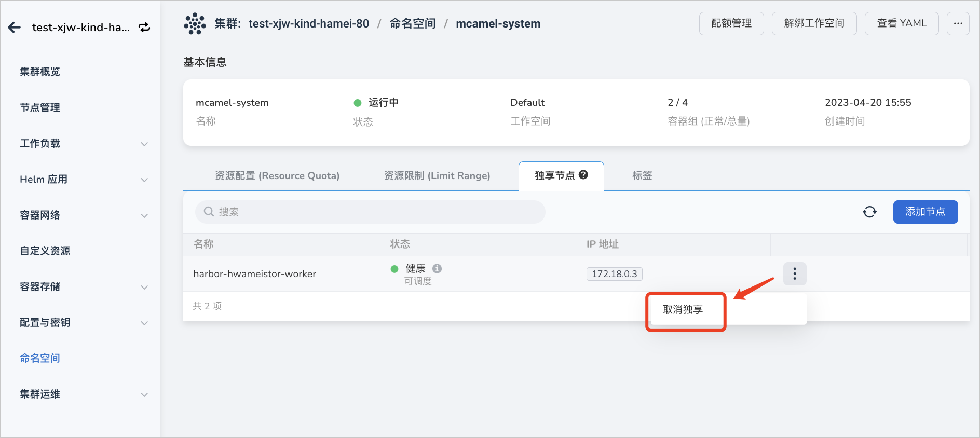Focus the 搜索 input field
Viewport: 980px width, 438px height.
tap(370, 212)
